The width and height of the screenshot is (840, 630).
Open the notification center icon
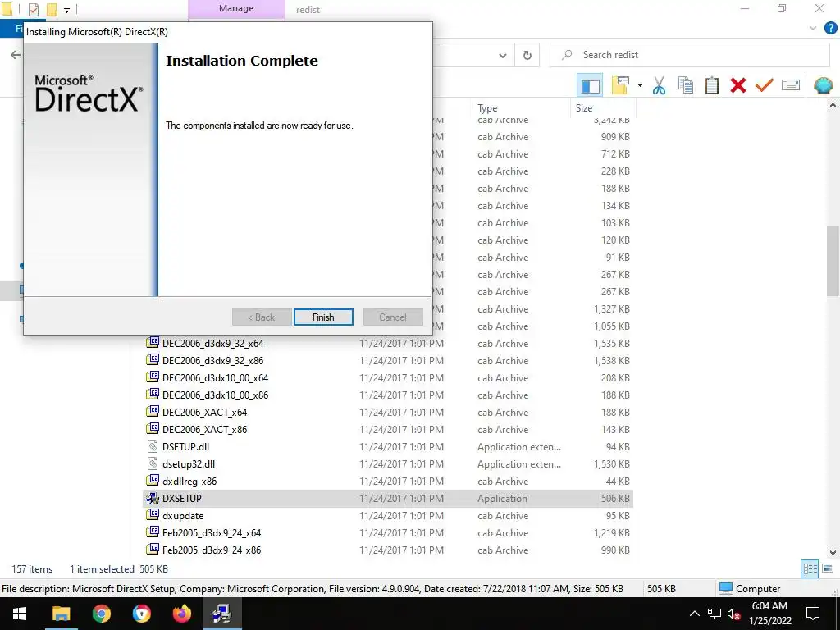[x=813, y=614]
